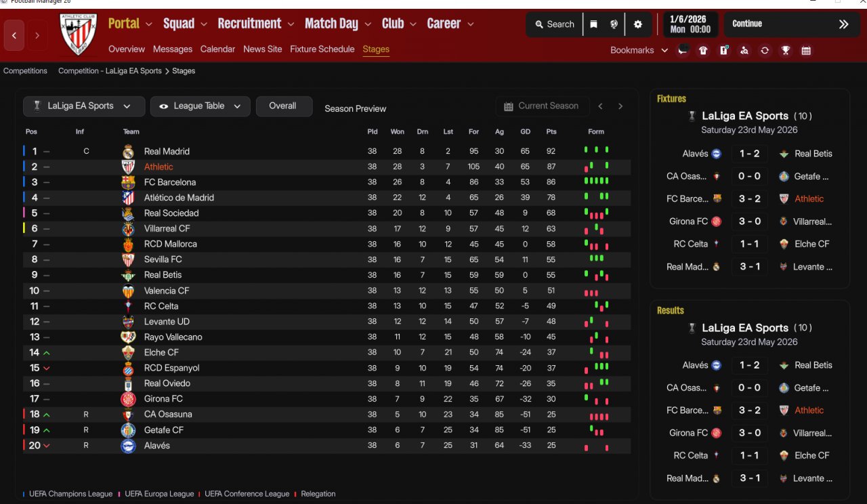Viewport: 867px width, 504px height.
Task: Click the 3 - 2 score in the Fixtures panel
Action: [x=750, y=198]
